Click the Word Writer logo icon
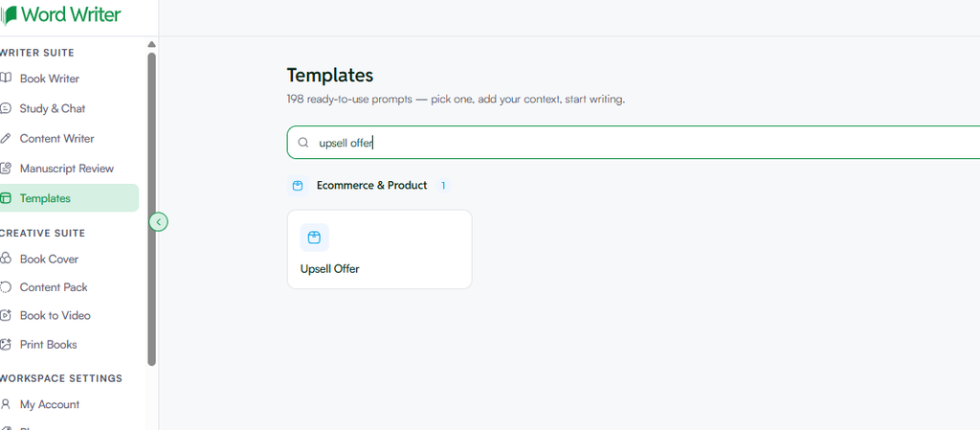The image size is (980, 430). pyautogui.click(x=8, y=15)
